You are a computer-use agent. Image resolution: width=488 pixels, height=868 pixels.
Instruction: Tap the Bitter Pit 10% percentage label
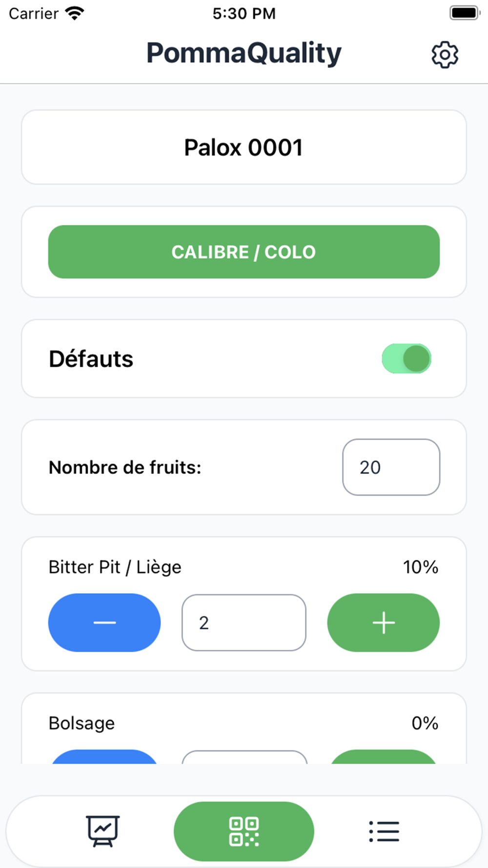tap(421, 567)
